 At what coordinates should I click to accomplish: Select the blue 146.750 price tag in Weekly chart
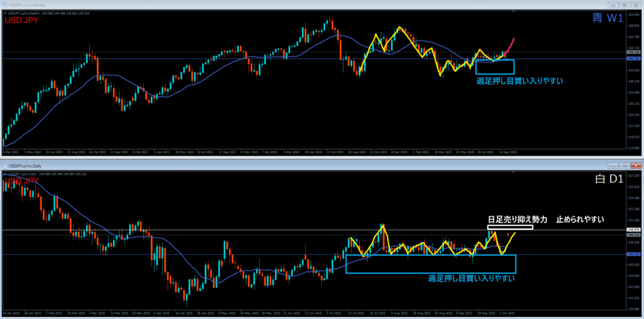click(634, 58)
